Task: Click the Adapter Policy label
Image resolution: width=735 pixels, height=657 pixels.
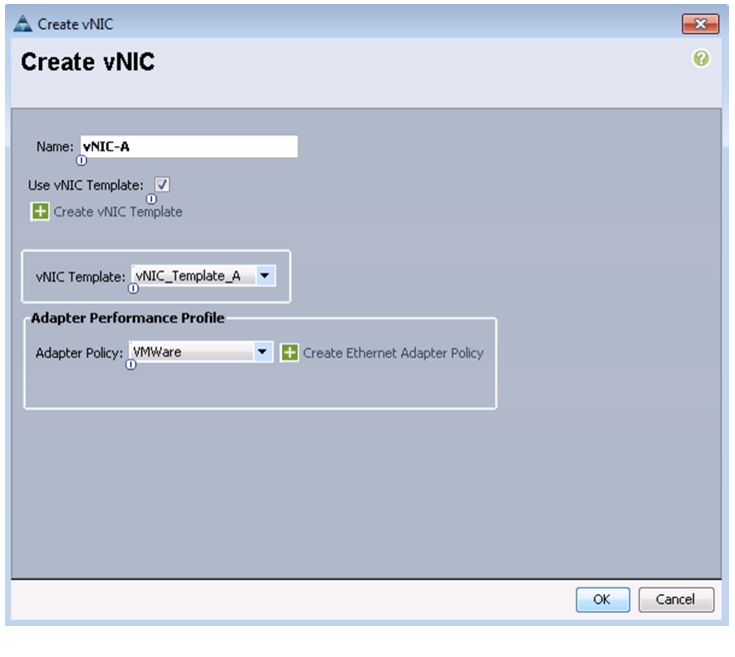Action: [x=79, y=353]
